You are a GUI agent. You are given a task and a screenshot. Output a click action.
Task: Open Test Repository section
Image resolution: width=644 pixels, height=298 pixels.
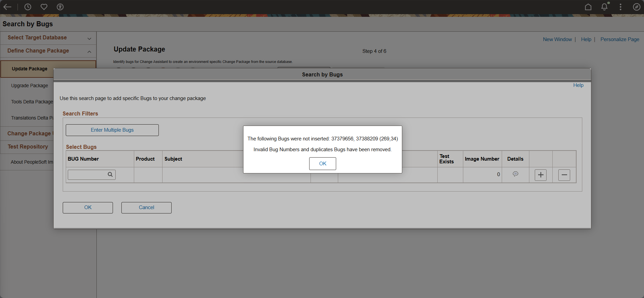click(28, 146)
